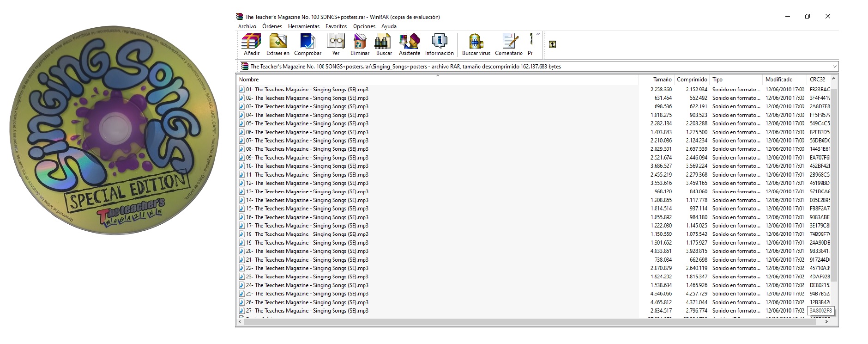Click the mp3 file icon of track 23
Image resolution: width=868 pixels, height=344 pixels.
point(241,276)
